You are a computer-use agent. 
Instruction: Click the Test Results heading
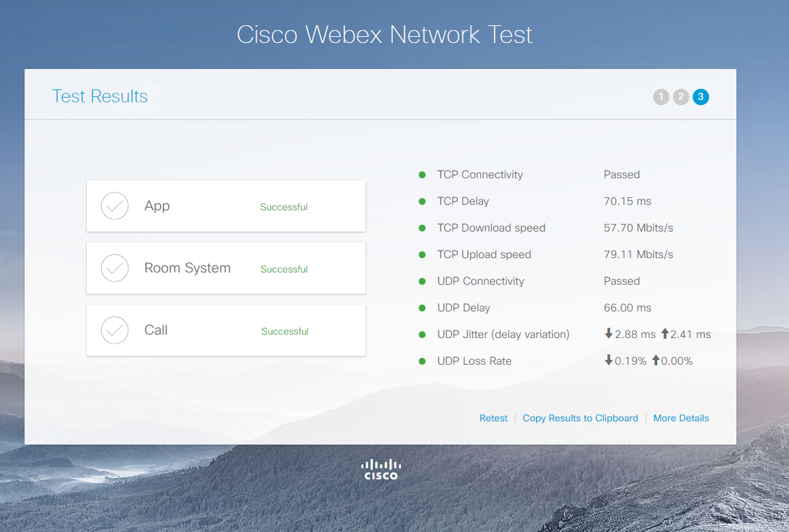point(100,96)
